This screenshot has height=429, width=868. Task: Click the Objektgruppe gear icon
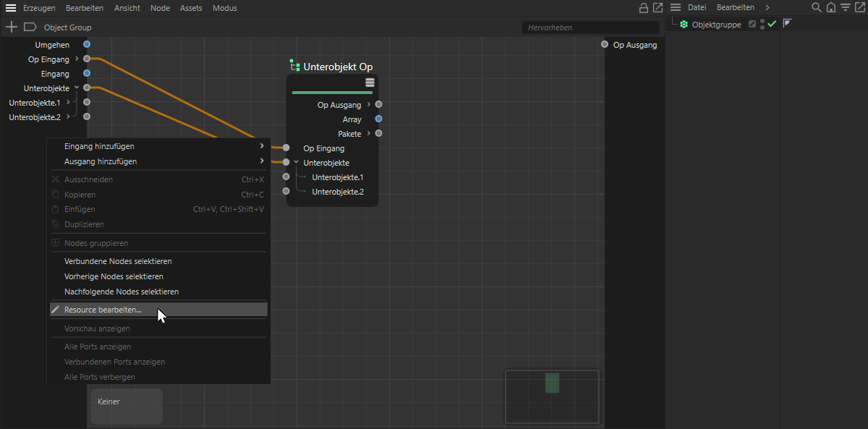(684, 25)
